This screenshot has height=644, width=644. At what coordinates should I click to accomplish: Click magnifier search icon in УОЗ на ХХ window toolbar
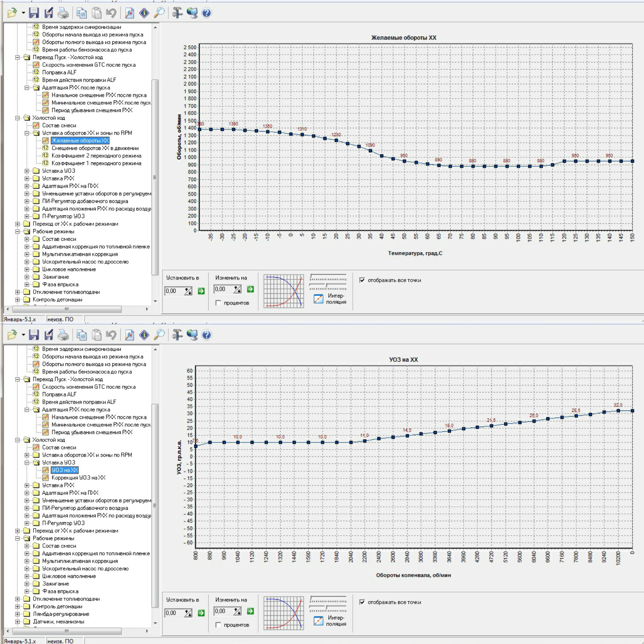point(159,335)
